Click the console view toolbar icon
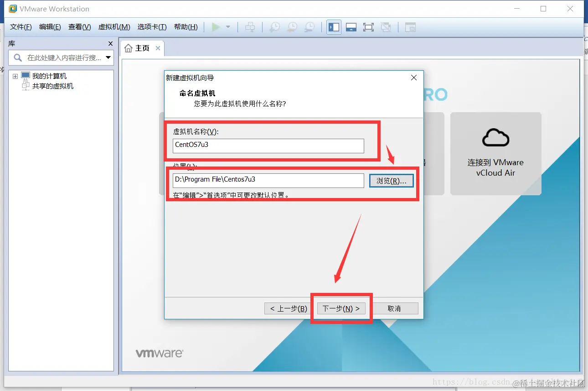 click(410, 27)
